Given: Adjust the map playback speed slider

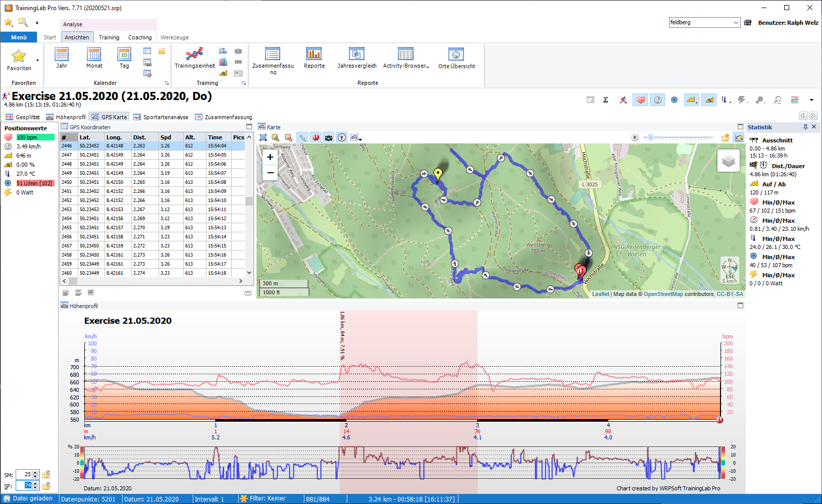Looking at the screenshot, I should pos(651,137).
